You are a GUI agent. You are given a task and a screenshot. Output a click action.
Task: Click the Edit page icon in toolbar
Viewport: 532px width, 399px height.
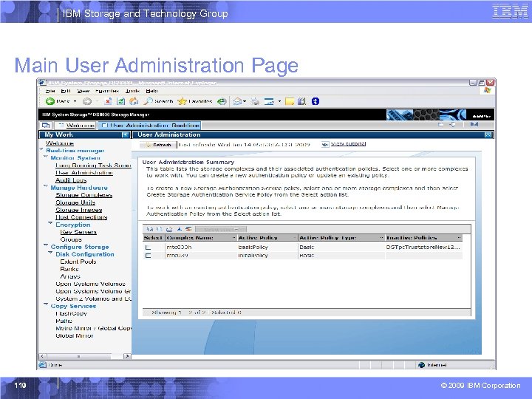269,101
